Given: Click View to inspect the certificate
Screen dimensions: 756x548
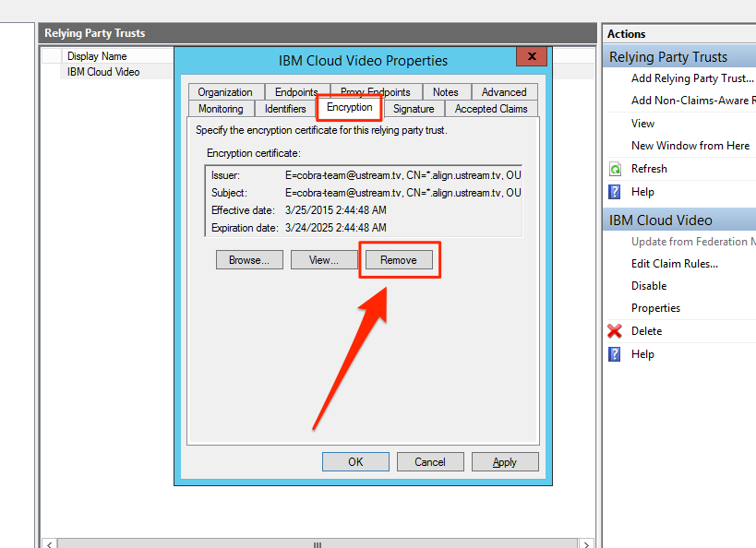Looking at the screenshot, I should (324, 260).
